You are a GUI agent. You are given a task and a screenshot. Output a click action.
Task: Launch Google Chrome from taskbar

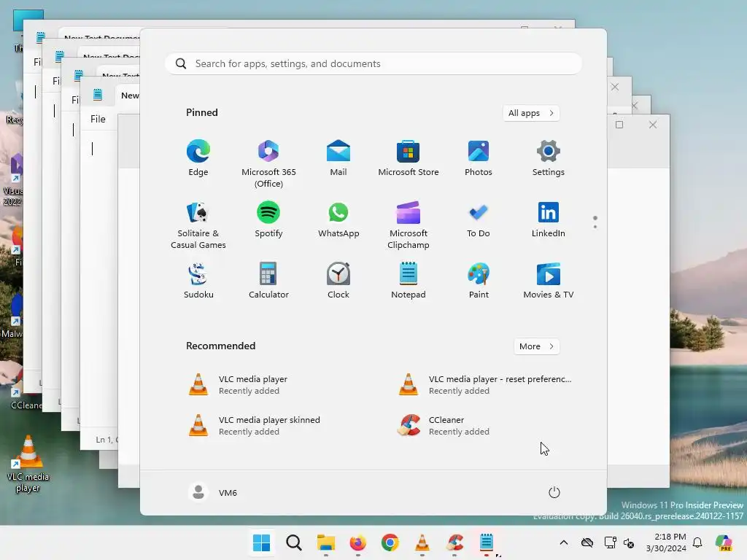tap(390, 542)
